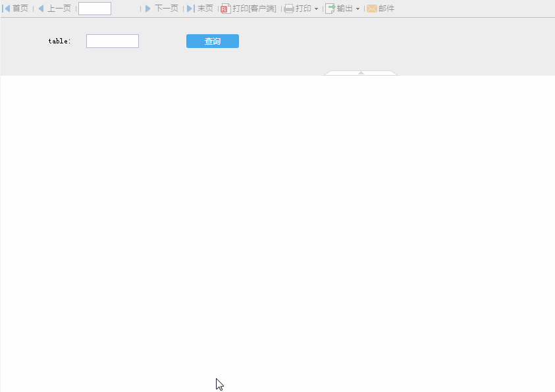This screenshot has height=392, width=555.
Task: Collapse the parameter panel using triangle handle
Action: 361,73
